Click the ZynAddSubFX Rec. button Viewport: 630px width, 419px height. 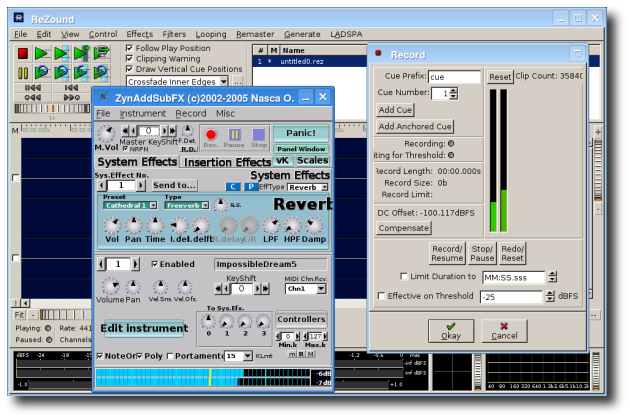click(211, 136)
